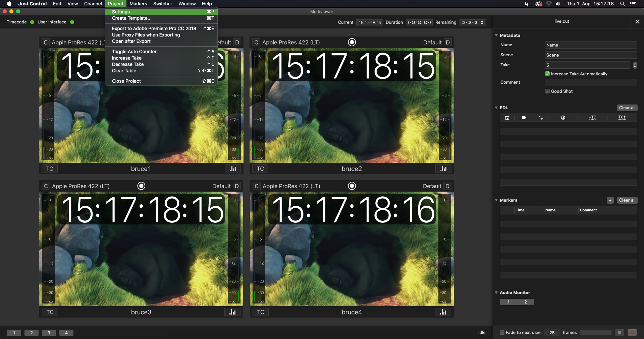Start recording with the red record button
Viewport: 644px width, 339px height.
coord(632,333)
